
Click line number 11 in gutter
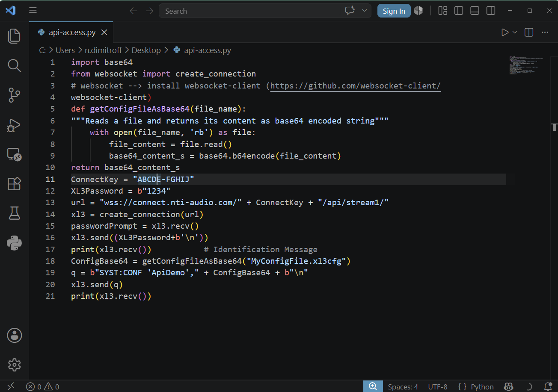(50, 179)
